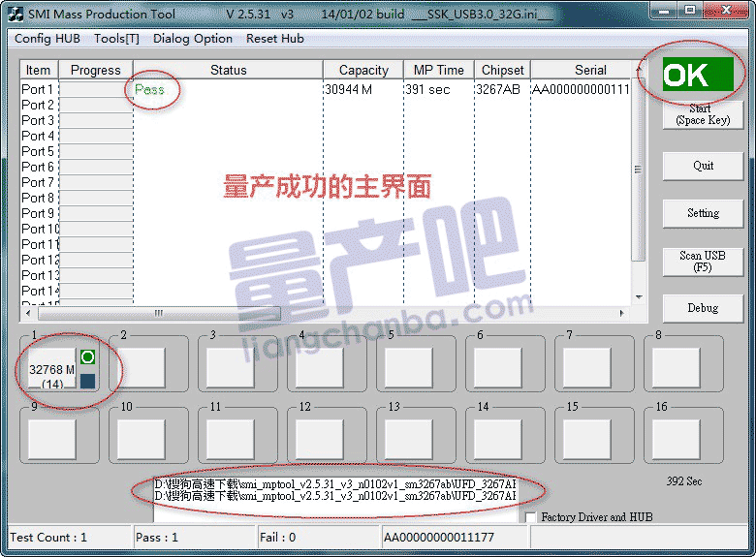Screen dimensions: 756x557
Task: Click the 3267AB chipset value
Action: click(x=498, y=90)
